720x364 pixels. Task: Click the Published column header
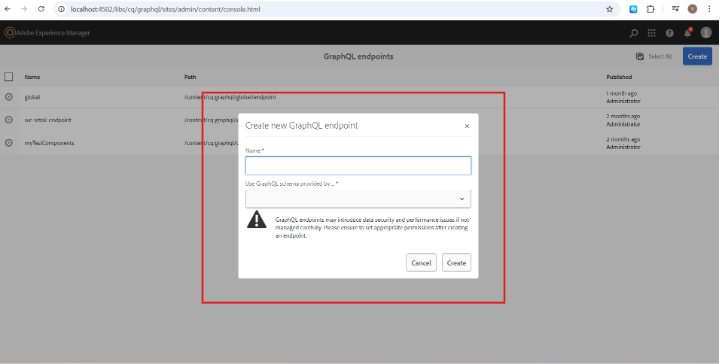tap(619, 77)
